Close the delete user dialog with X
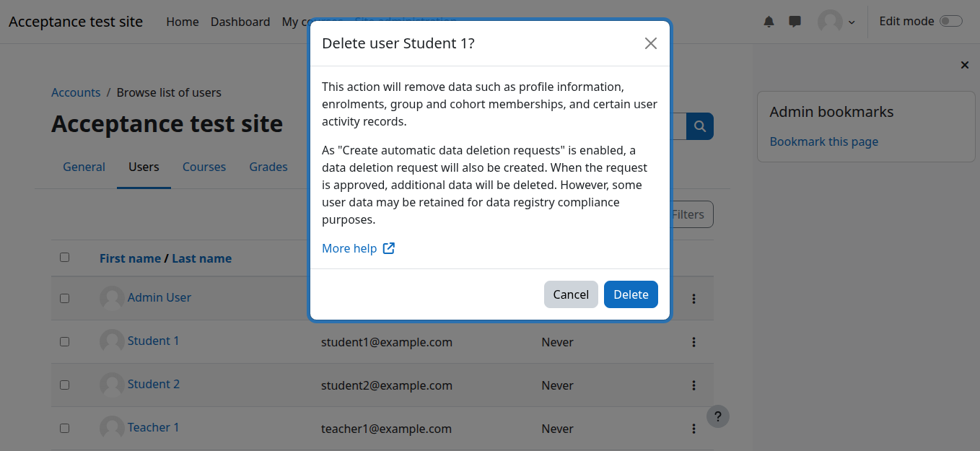Image resolution: width=980 pixels, height=451 pixels. [650, 43]
